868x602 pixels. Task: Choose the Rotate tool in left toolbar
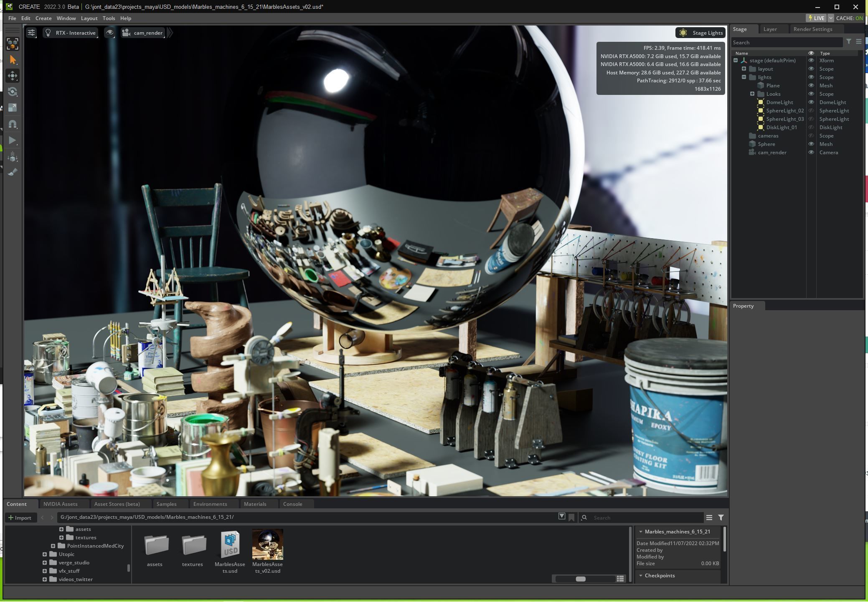click(13, 92)
